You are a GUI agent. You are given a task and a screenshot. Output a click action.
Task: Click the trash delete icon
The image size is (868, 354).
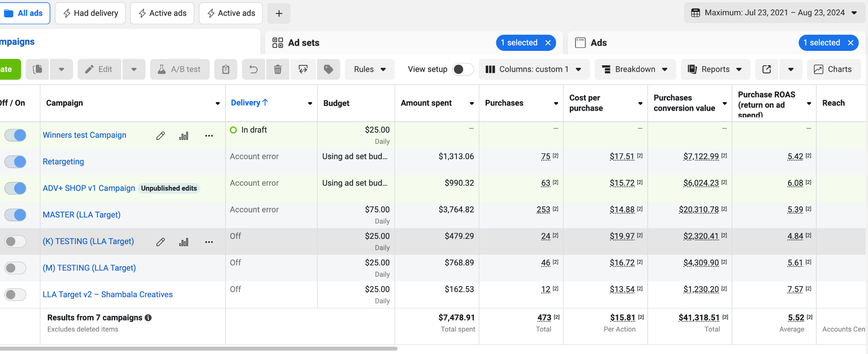(278, 69)
